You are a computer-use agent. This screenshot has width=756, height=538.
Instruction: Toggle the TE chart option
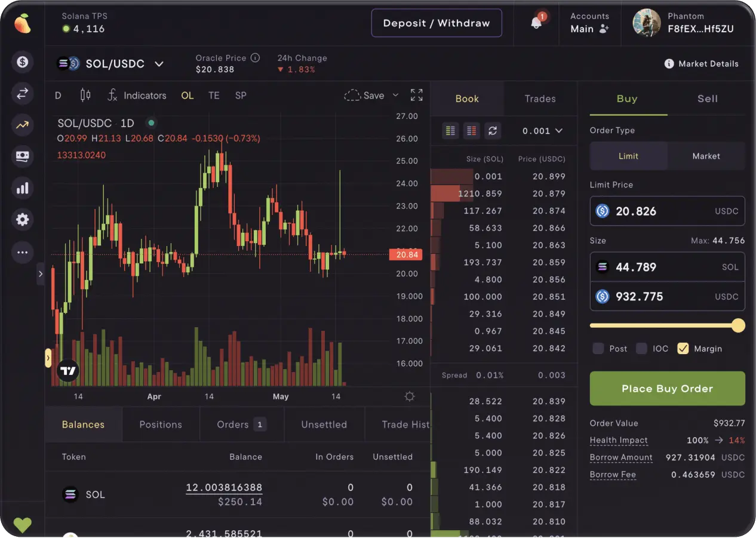[214, 95]
